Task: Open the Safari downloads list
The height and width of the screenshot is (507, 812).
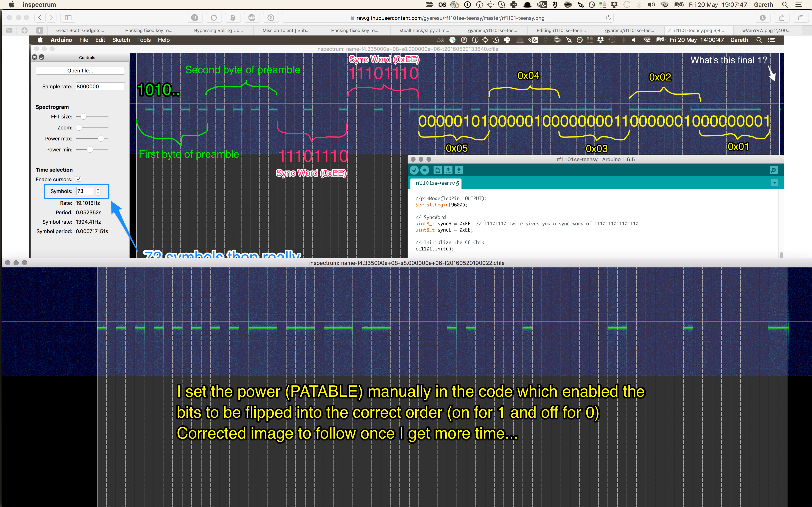Action: coord(762,18)
